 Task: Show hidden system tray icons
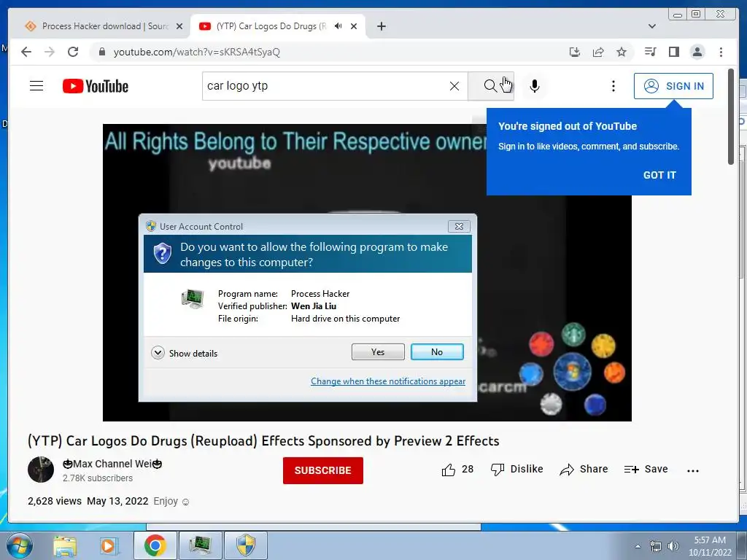point(638,546)
